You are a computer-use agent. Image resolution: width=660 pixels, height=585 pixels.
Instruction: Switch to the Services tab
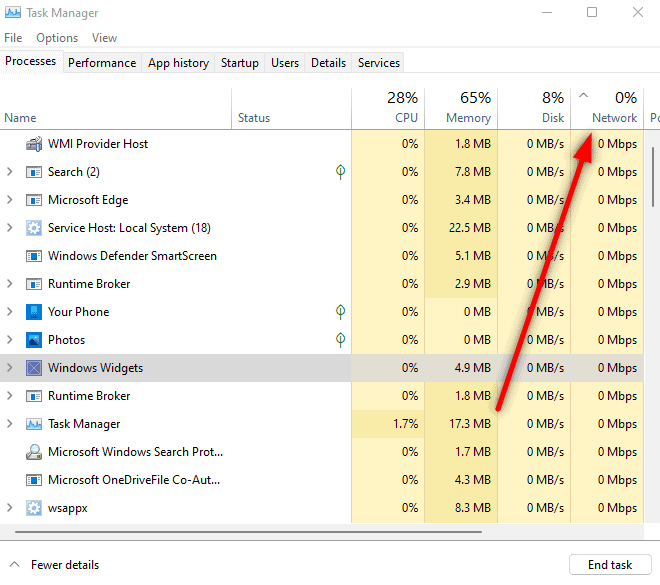pos(378,63)
